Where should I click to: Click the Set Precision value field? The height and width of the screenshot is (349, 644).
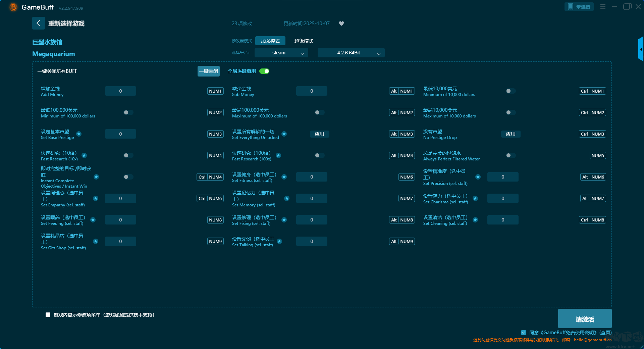tap(503, 177)
